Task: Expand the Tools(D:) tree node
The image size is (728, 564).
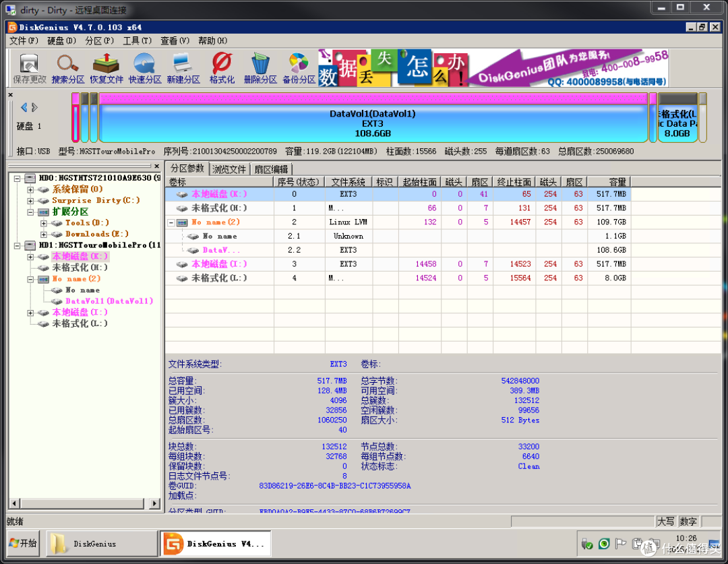Action: (44, 223)
